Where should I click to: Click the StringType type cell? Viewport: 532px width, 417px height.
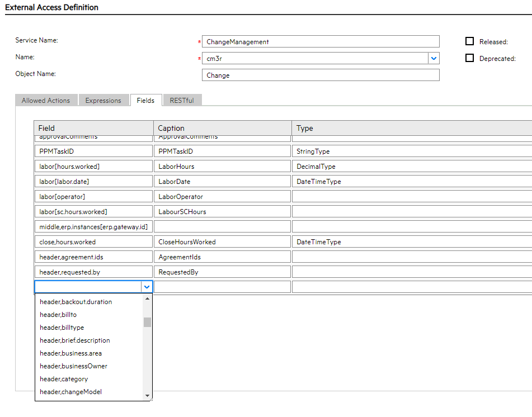coord(412,151)
